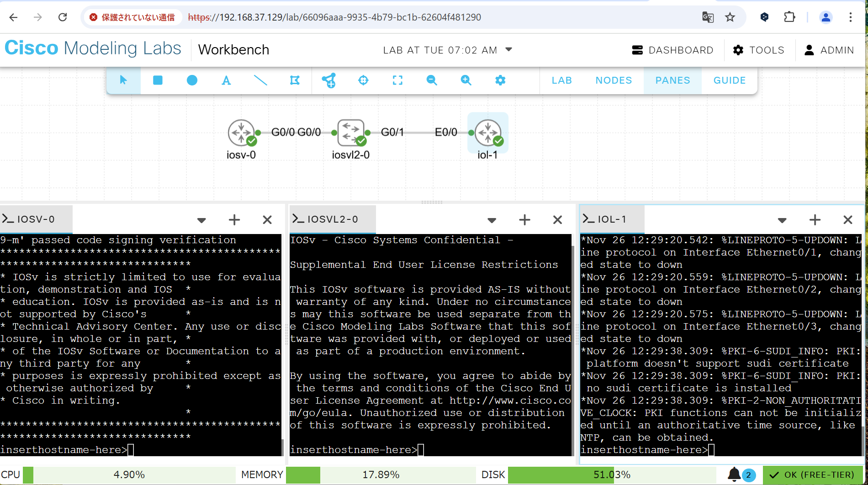Switch to the PANES tab

pos(672,80)
